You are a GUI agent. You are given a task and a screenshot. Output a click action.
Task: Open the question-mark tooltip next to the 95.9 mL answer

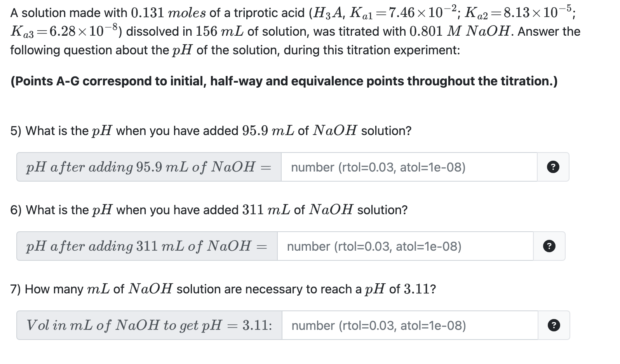[553, 167]
